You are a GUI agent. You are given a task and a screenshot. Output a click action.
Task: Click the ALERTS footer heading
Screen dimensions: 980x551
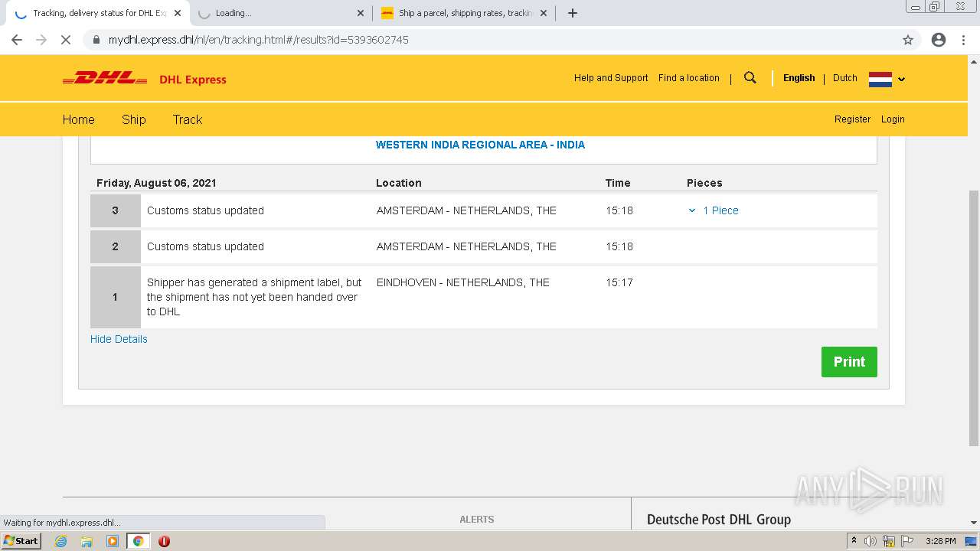click(x=477, y=520)
